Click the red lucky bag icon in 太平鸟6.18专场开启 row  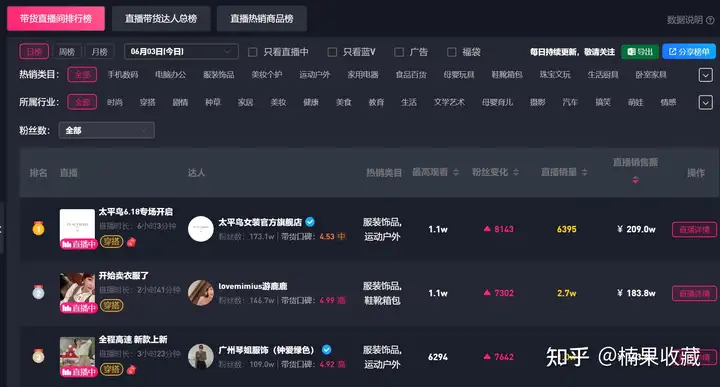[131, 242]
